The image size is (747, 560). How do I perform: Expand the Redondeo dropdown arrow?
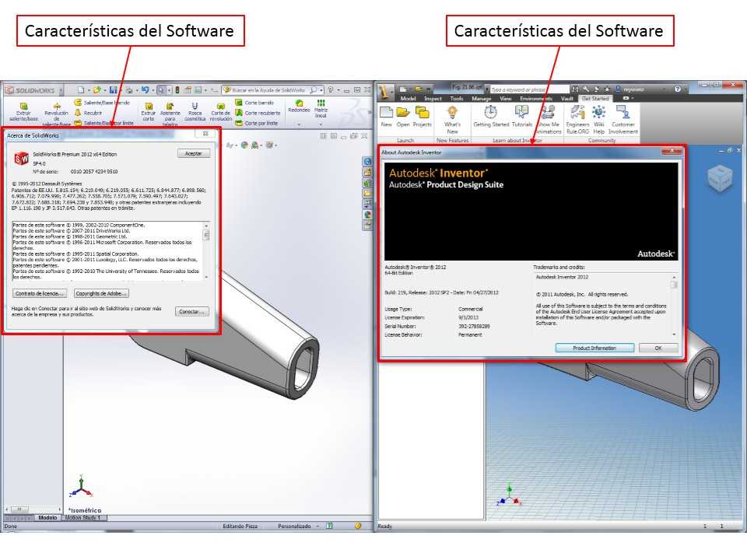(x=299, y=124)
